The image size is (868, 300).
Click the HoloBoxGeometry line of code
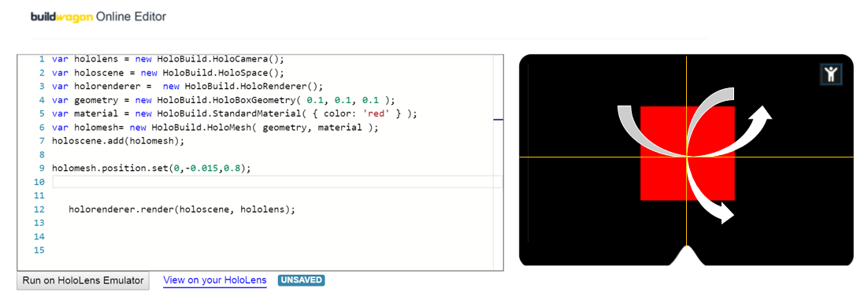pos(224,100)
